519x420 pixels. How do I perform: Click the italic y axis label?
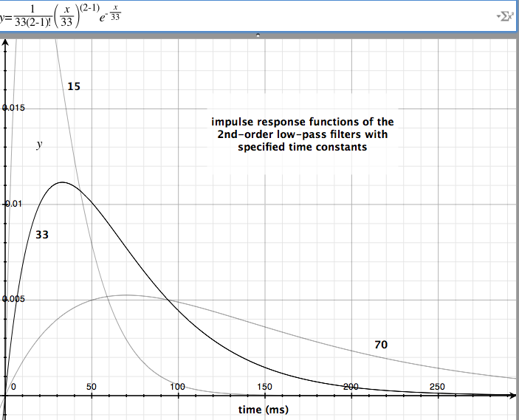click(x=39, y=145)
